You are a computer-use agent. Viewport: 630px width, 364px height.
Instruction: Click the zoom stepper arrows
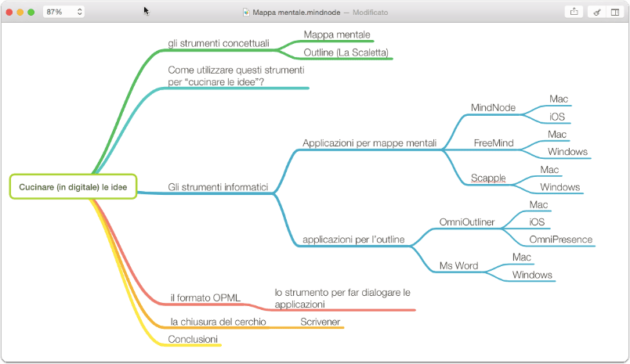point(80,12)
